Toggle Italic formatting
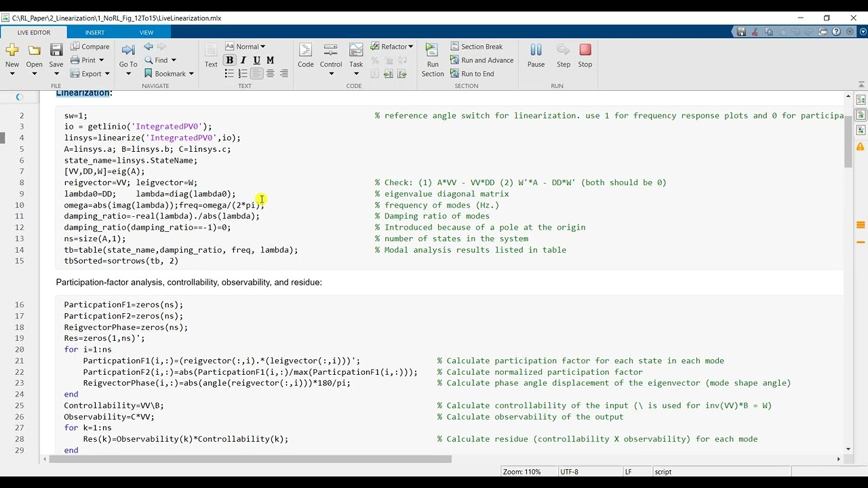This screenshot has width=868, height=488. [x=243, y=60]
